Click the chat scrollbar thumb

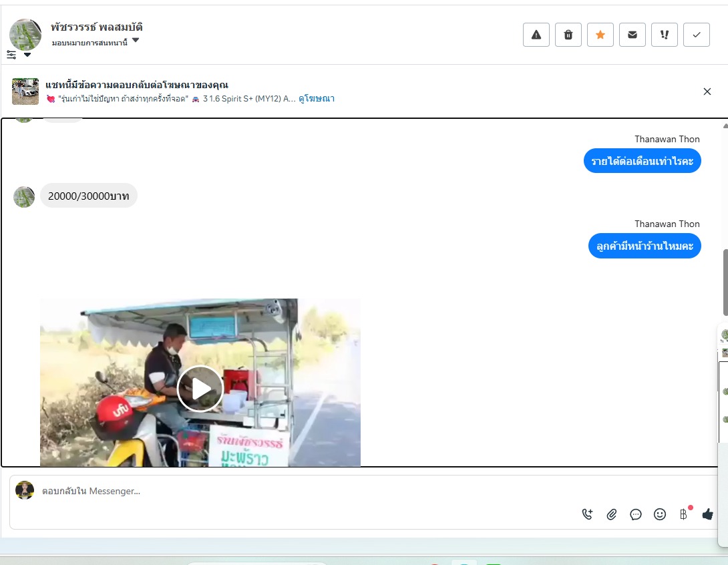click(x=725, y=282)
